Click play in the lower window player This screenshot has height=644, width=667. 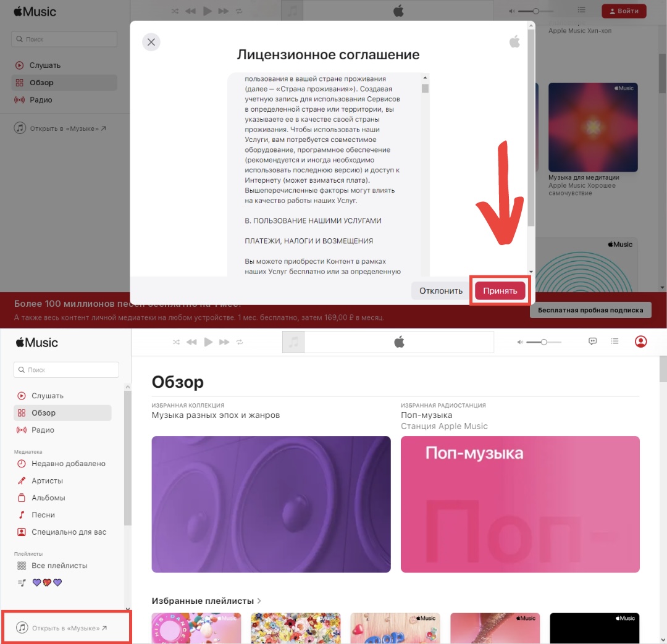click(x=208, y=342)
